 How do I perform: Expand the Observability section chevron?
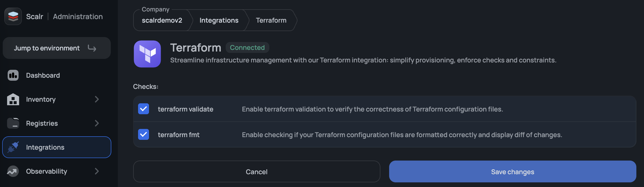tap(97, 171)
